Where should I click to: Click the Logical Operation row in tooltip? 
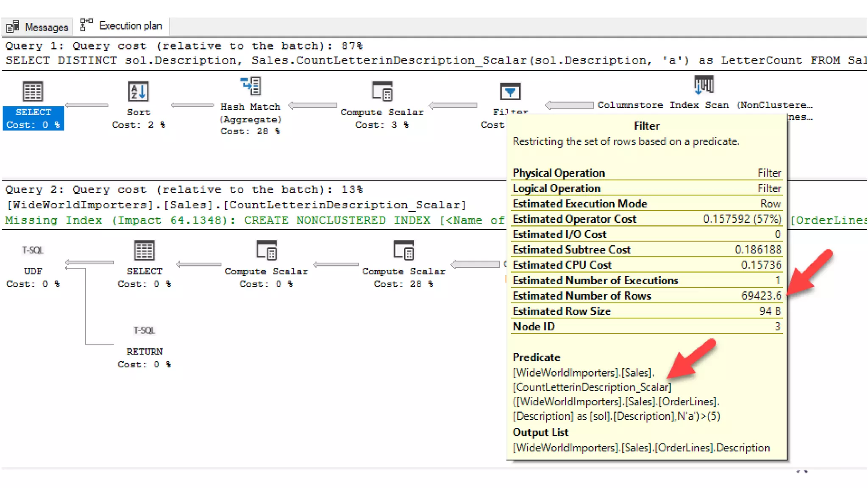pyautogui.click(x=647, y=188)
